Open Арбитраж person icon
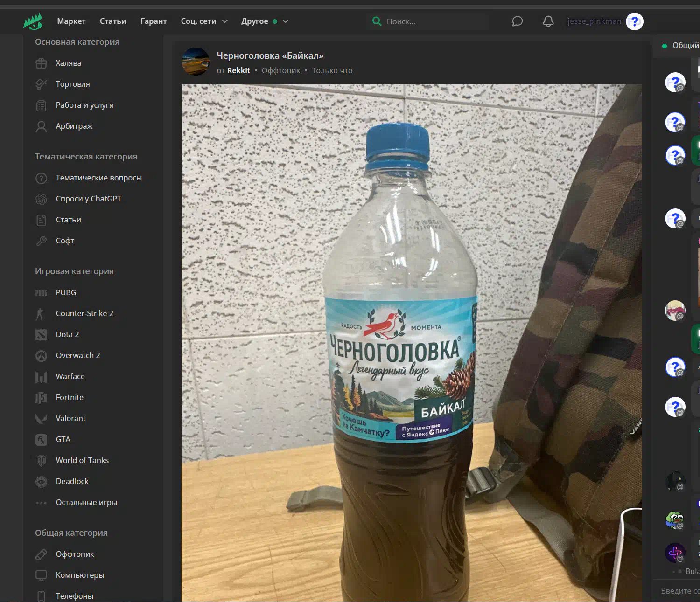700x602 pixels. (x=42, y=126)
